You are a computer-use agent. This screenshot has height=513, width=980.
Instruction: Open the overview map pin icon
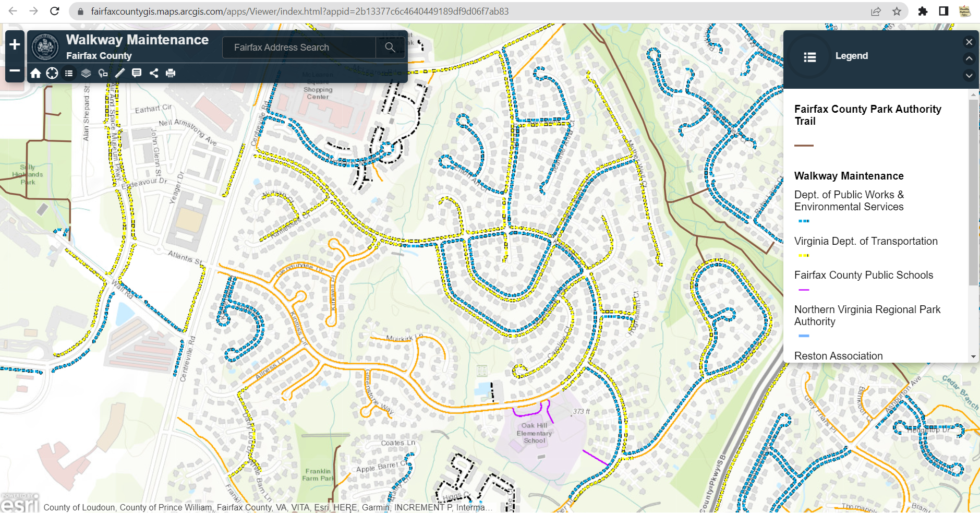point(103,73)
